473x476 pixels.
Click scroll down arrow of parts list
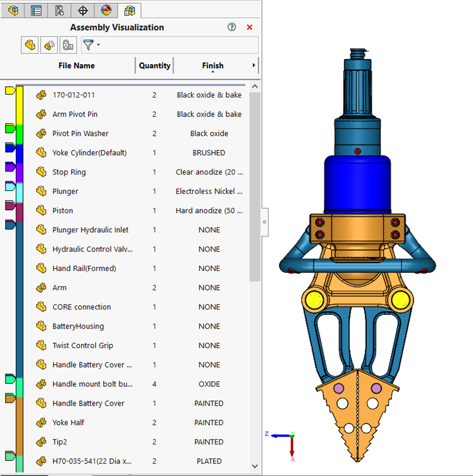coord(255,466)
